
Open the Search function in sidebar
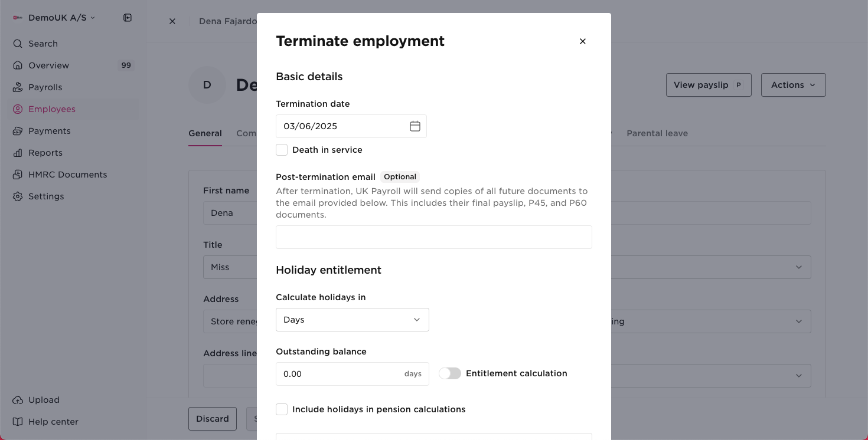[x=43, y=43]
